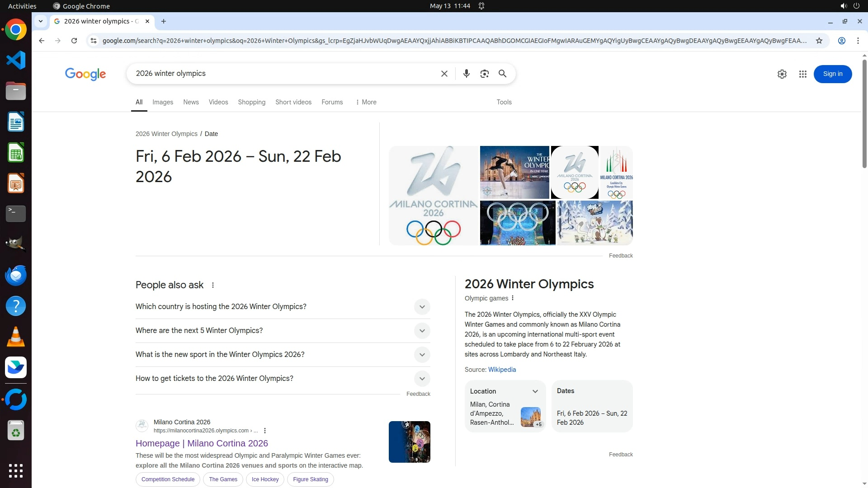Image resolution: width=868 pixels, height=488 pixels.
Task: Switch to the News tab
Action: click(x=191, y=102)
